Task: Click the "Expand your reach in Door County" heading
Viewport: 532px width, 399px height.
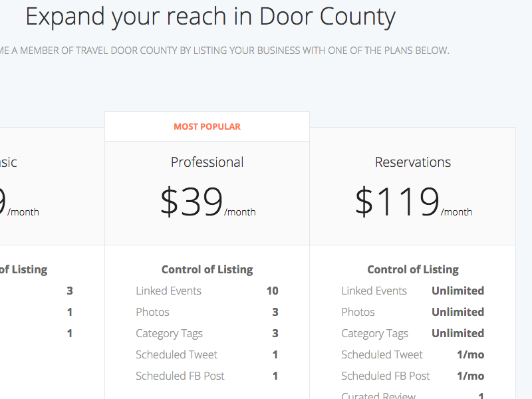Action: point(210,17)
